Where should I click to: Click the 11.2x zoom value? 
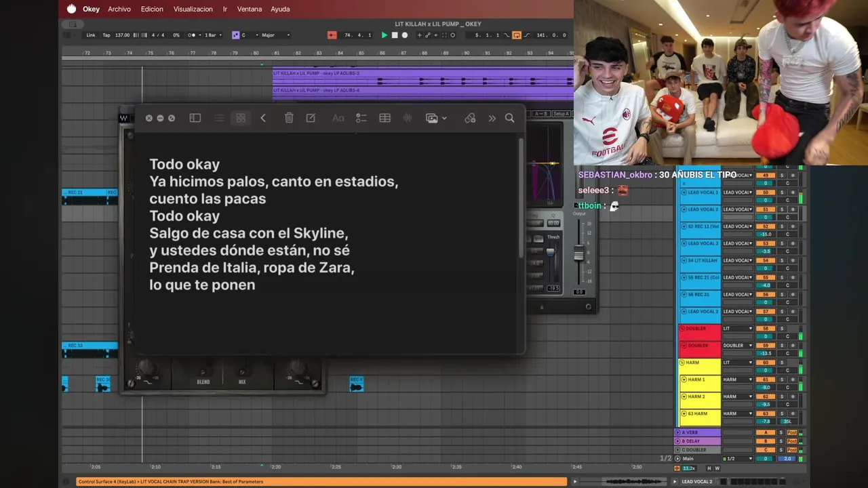(x=689, y=468)
